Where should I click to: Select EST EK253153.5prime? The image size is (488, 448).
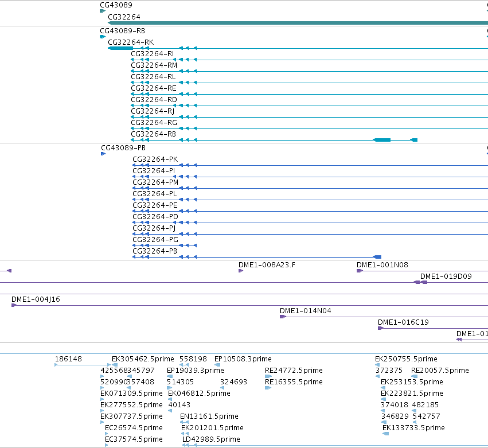(412, 382)
